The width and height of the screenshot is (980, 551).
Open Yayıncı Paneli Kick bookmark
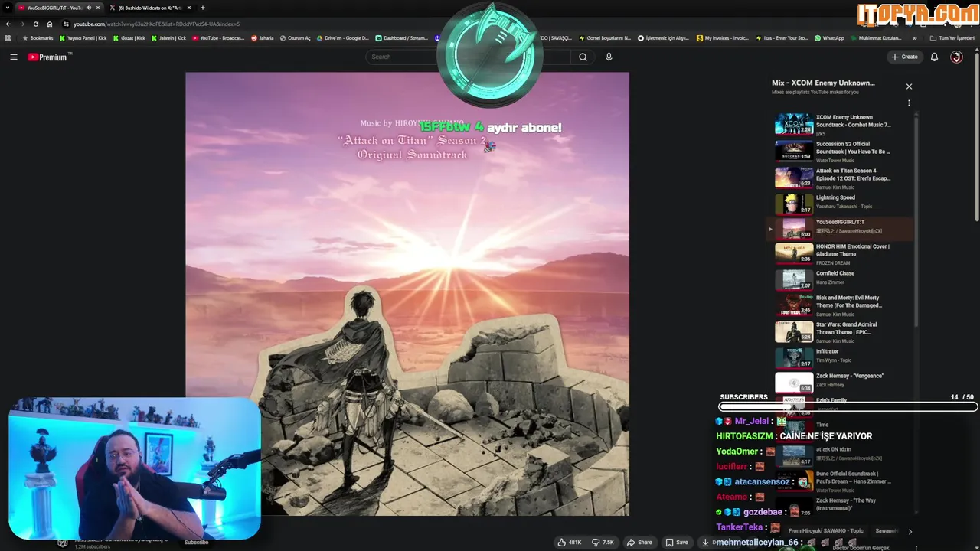pyautogui.click(x=83, y=37)
